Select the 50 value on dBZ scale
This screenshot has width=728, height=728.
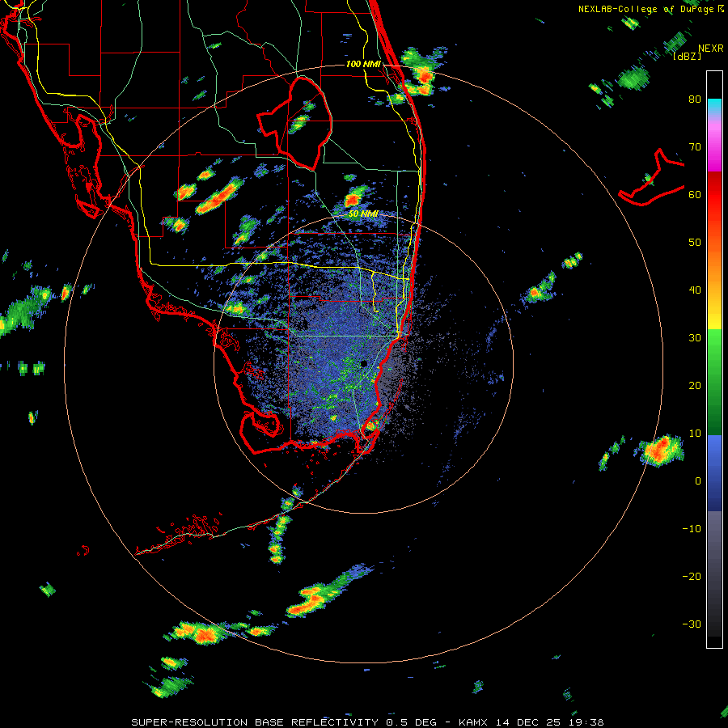coord(695,243)
